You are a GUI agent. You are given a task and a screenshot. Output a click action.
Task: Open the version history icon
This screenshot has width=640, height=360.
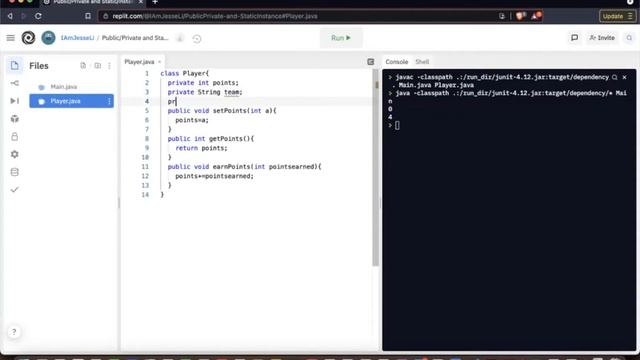pyautogui.click(x=197, y=39)
